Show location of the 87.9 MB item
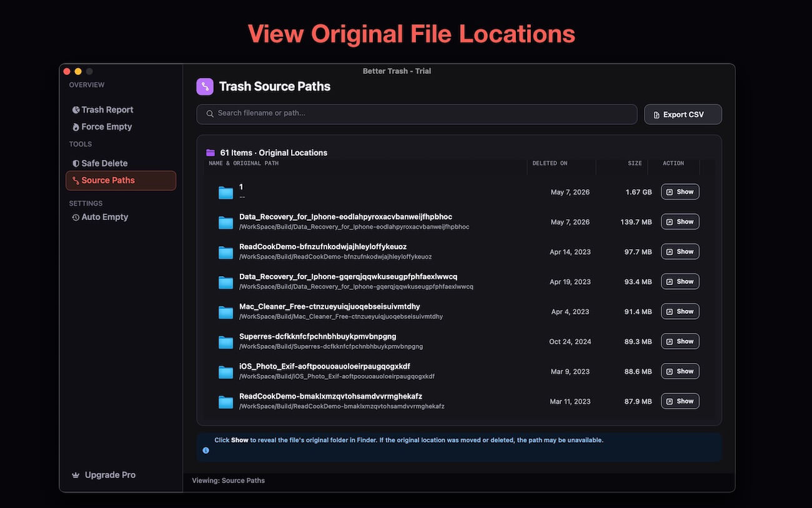The image size is (812, 508). click(x=680, y=401)
